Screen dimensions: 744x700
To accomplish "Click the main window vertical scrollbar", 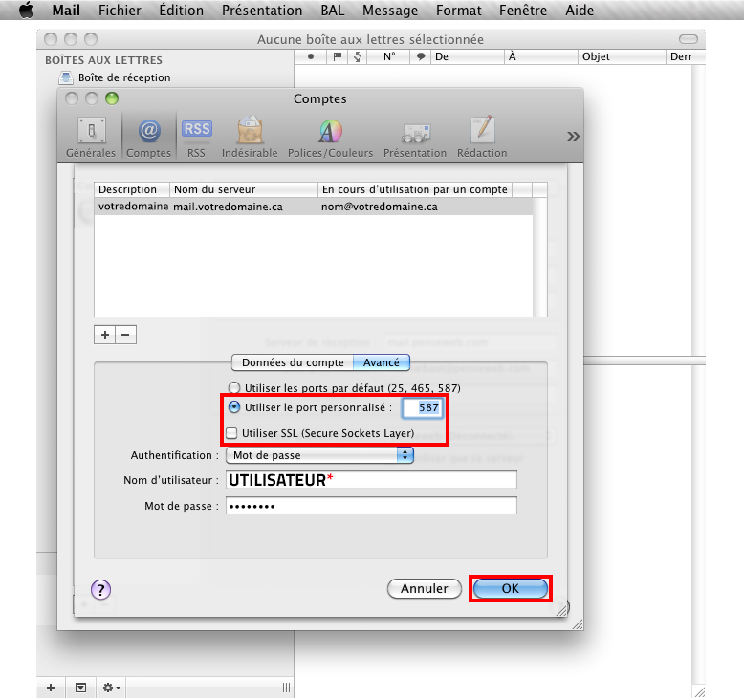I will click(698, 208).
